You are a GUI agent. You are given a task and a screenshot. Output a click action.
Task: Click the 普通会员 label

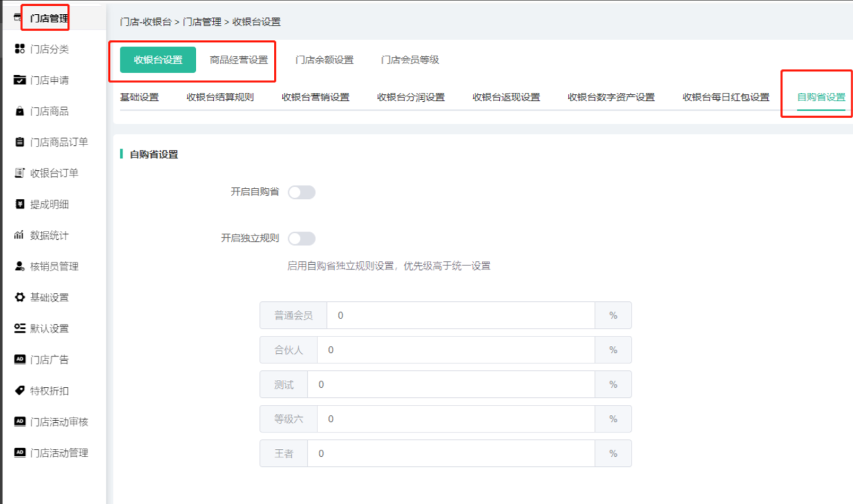(294, 315)
